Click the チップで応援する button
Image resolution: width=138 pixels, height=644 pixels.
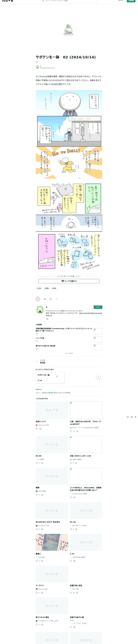click(69, 281)
